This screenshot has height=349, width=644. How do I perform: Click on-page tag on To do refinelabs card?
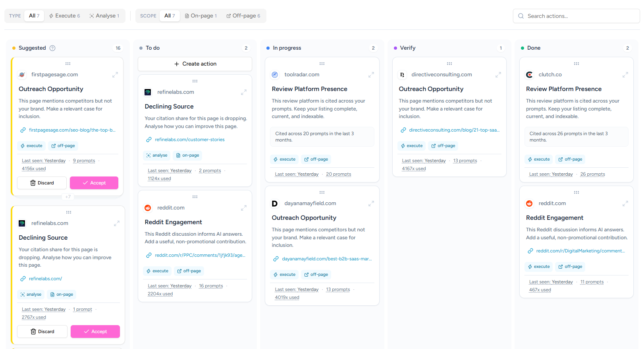[x=187, y=155]
